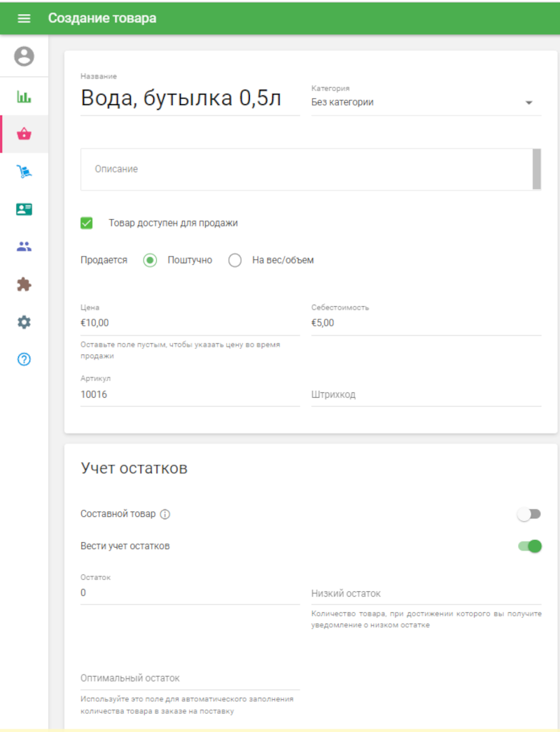The height and width of the screenshot is (732, 560).
Task: Select the На вес/объем radio button
Action: click(x=235, y=260)
